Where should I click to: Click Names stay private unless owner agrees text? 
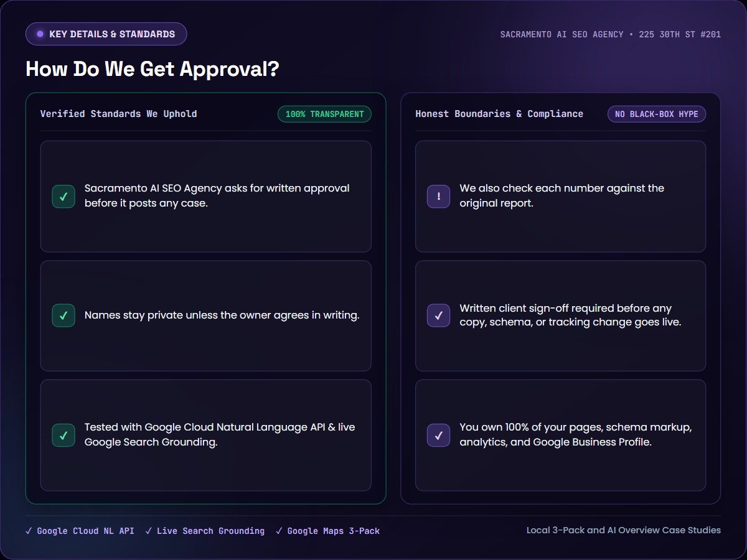click(x=222, y=315)
